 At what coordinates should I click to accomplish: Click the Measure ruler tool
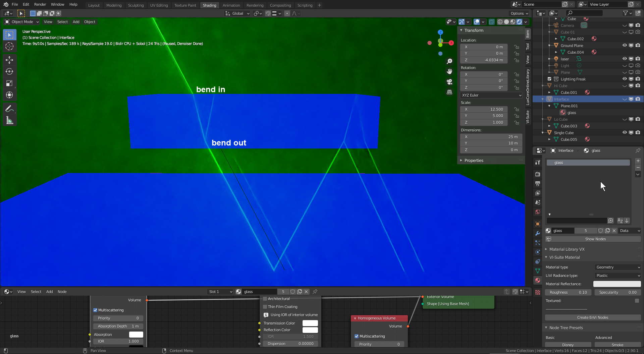click(x=9, y=120)
